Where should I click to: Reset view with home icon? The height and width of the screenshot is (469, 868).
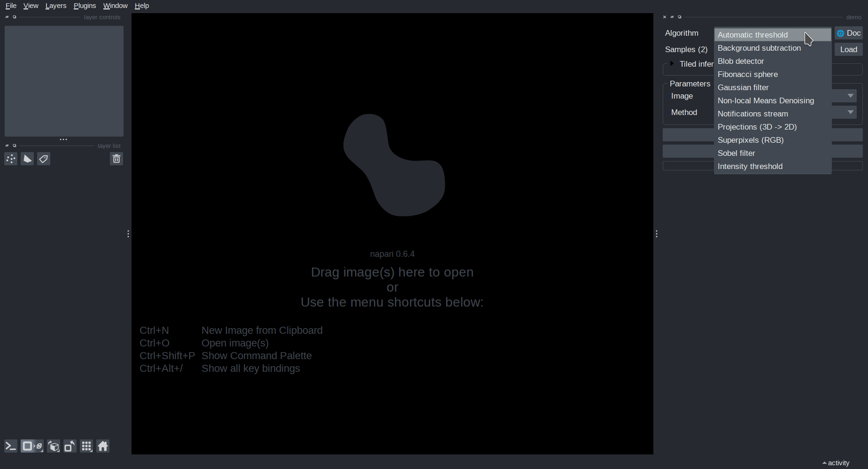(x=103, y=446)
